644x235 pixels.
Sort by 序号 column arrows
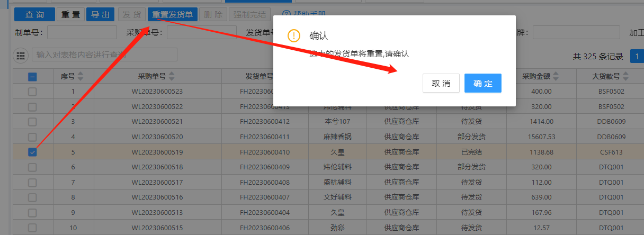pyautogui.click(x=80, y=77)
